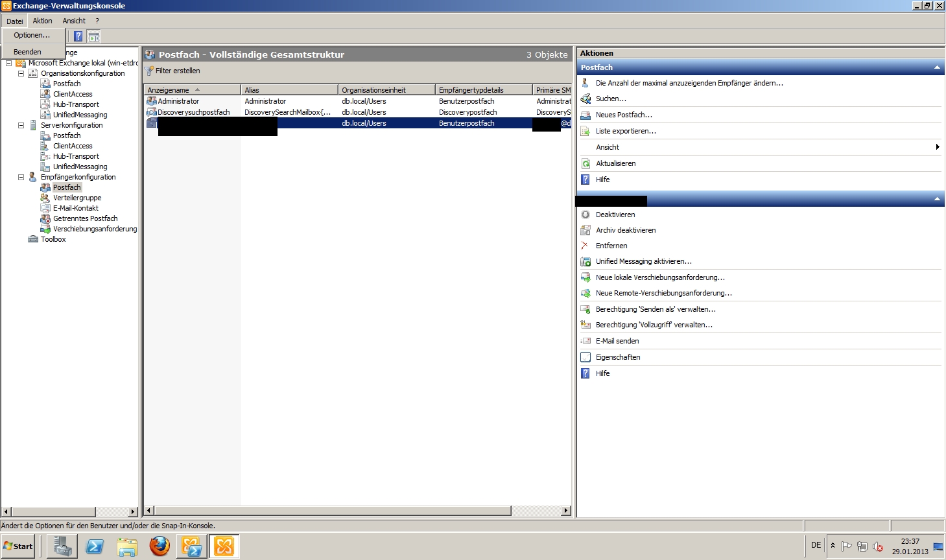Sort by Empfängertypdetails column header
This screenshot has width=946, height=560.
[x=484, y=90]
